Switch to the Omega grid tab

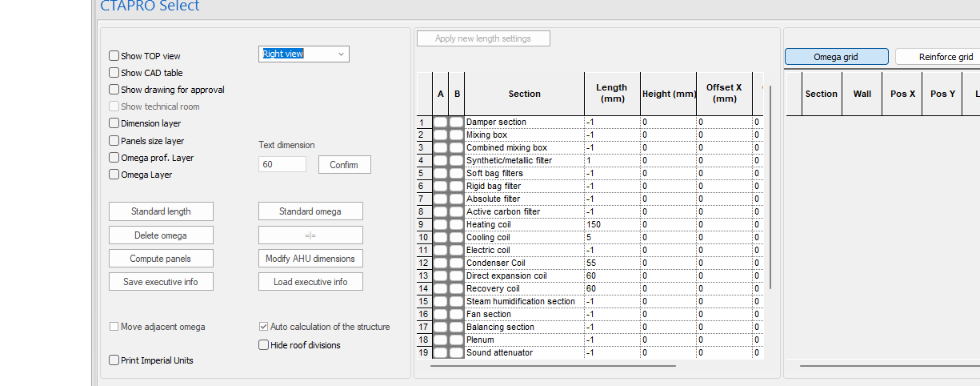pos(836,57)
